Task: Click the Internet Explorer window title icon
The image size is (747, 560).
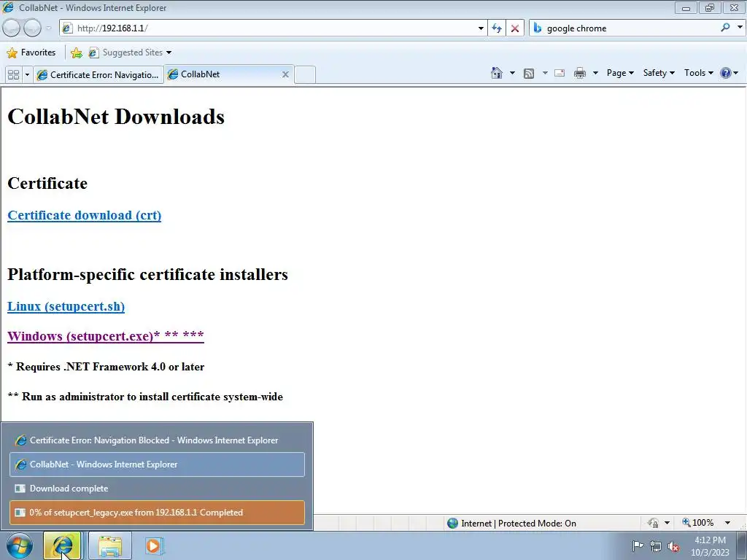Action: (8, 7)
